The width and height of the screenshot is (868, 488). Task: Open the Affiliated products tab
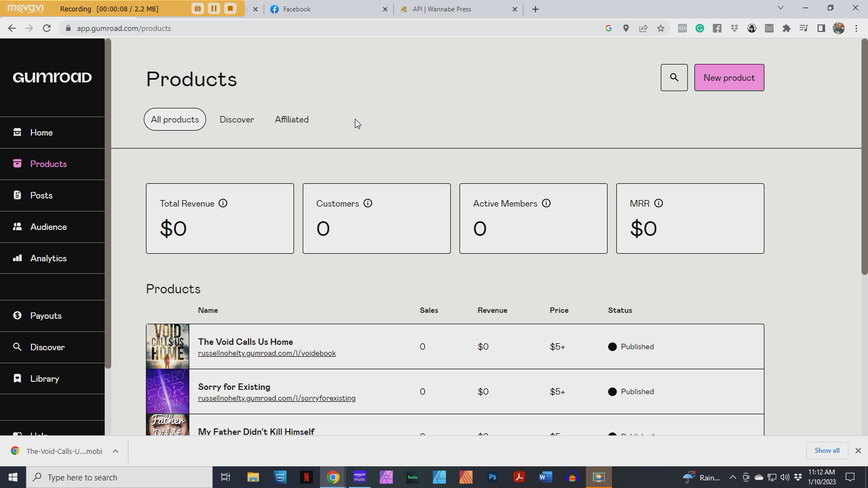pyautogui.click(x=291, y=119)
